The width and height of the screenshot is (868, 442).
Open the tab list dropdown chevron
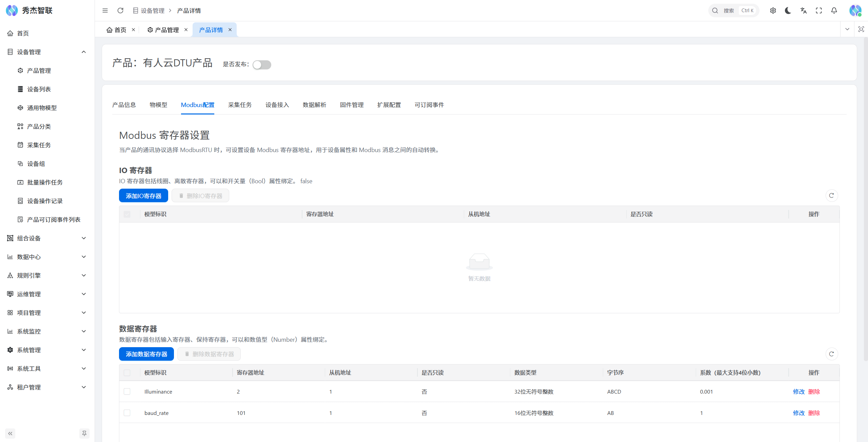point(847,29)
